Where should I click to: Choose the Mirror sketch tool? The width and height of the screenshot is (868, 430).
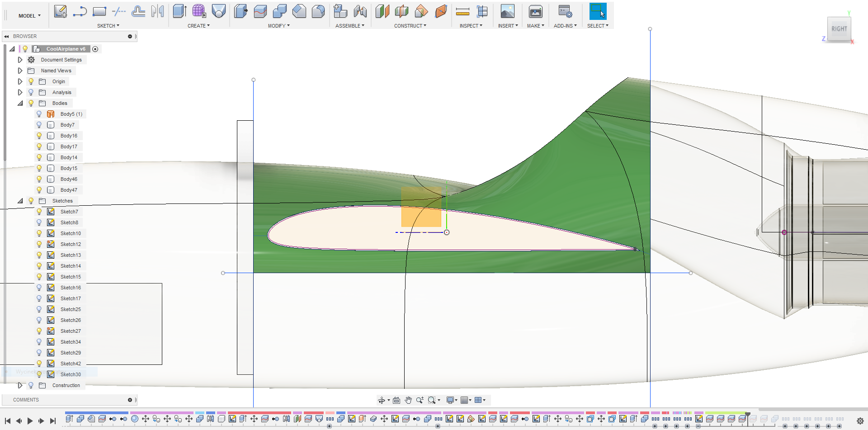[x=158, y=11]
